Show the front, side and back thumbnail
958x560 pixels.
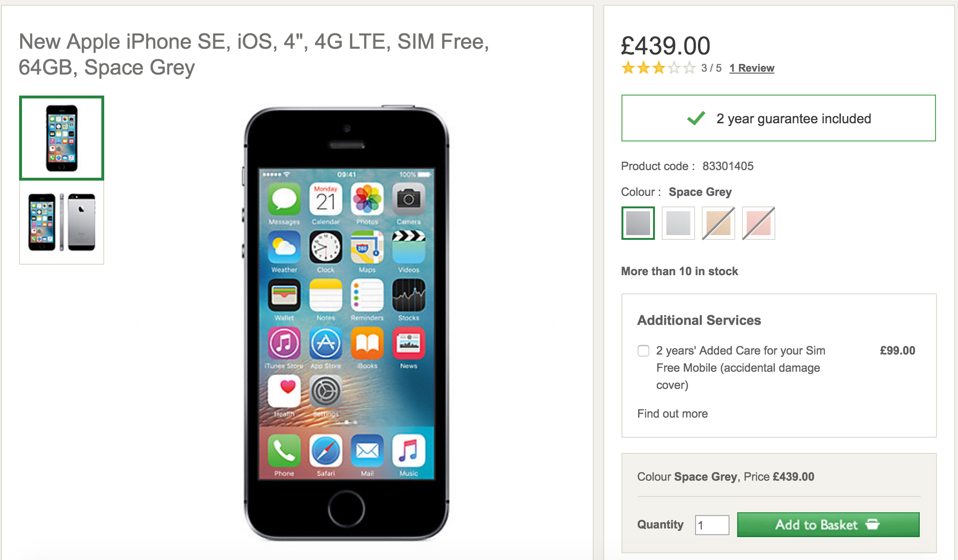point(62,223)
